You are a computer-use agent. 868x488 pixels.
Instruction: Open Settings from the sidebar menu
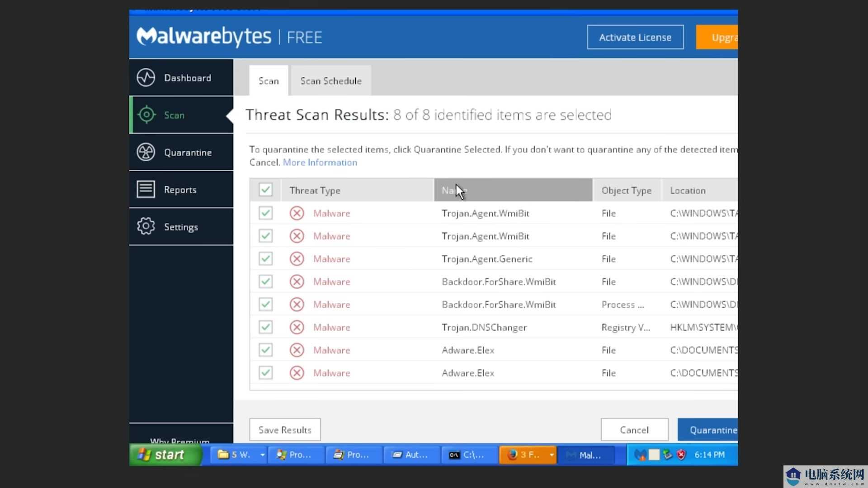(x=181, y=226)
